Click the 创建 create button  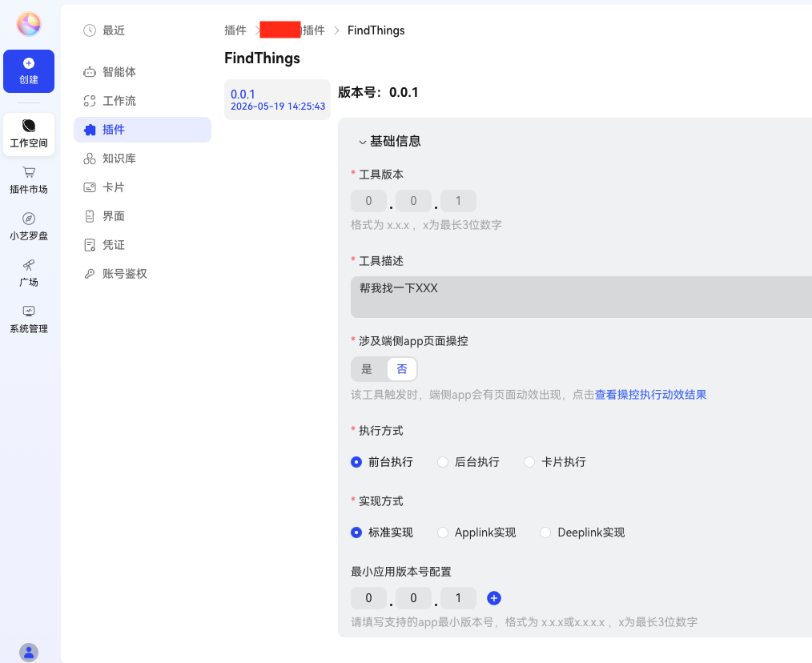tap(29, 71)
